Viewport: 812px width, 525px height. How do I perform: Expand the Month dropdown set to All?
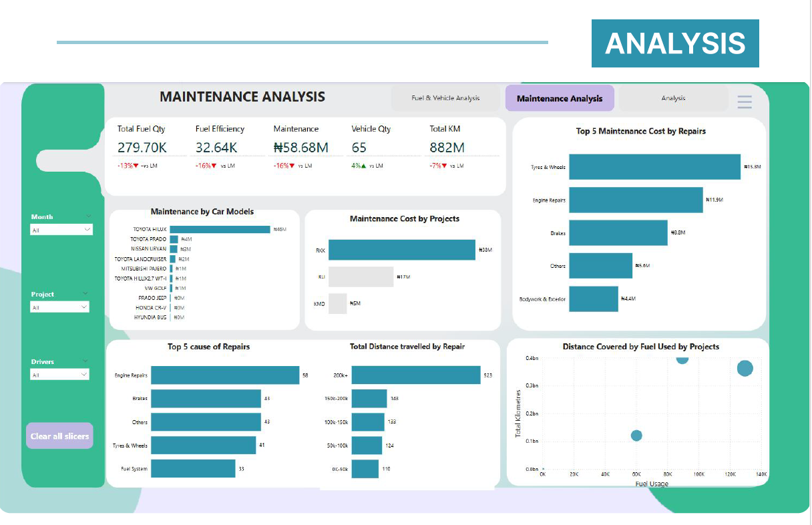[61, 230]
